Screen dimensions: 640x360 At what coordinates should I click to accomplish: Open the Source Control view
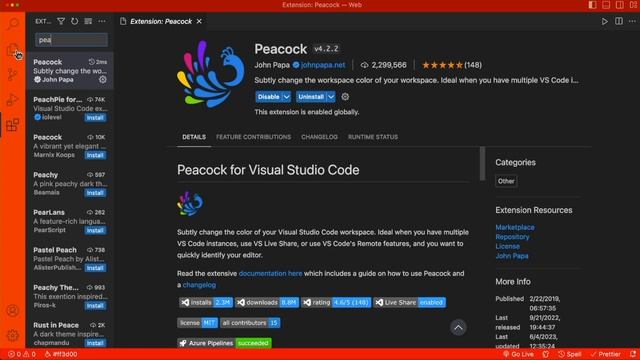tap(13, 75)
